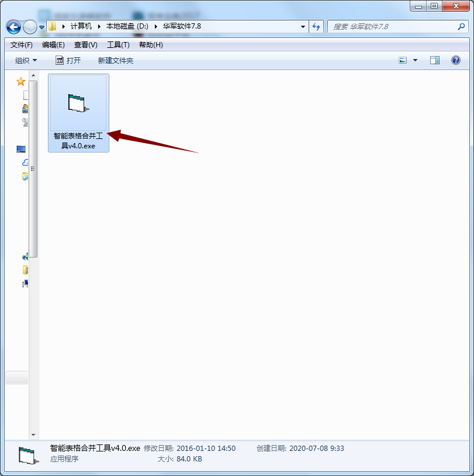Click the up arrow of the sidebar scrollbar
This screenshot has height=476, width=474.
33,75
